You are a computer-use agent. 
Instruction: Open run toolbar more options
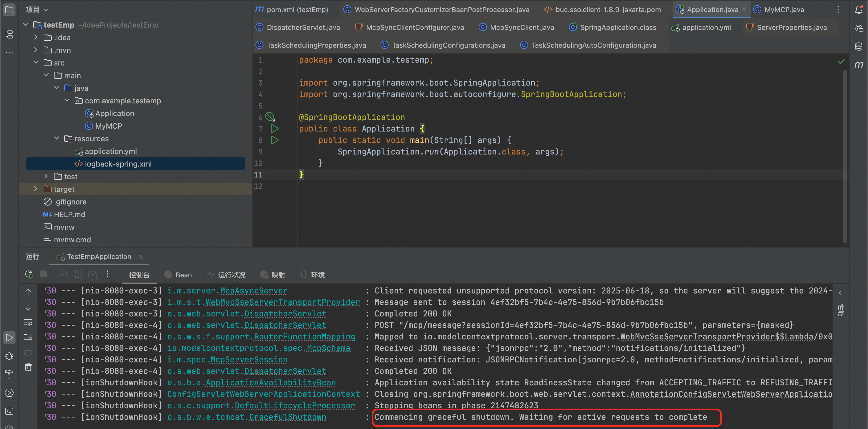[x=107, y=274]
